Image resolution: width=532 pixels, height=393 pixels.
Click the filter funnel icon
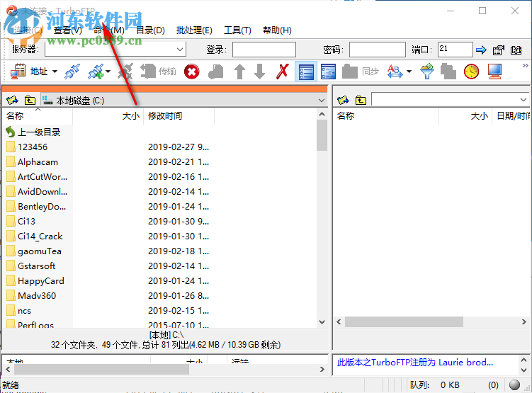[427, 72]
